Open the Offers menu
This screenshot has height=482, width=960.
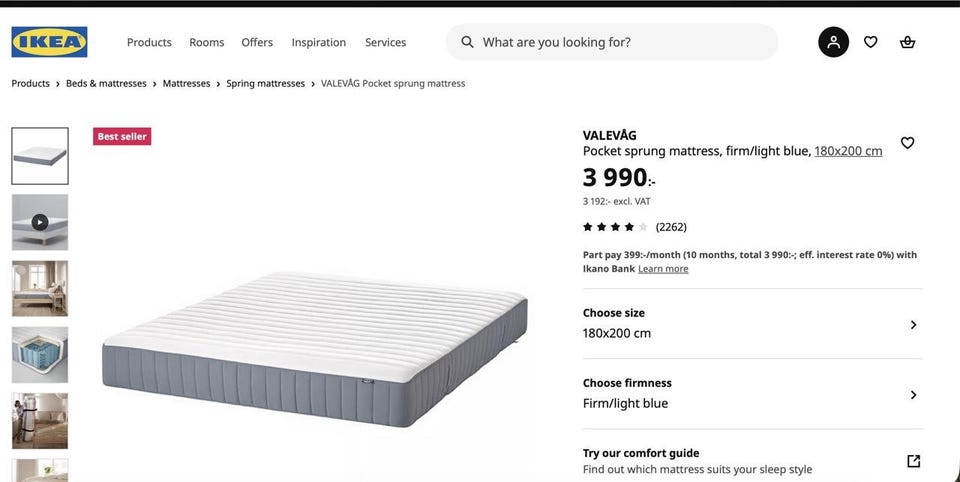tap(257, 42)
